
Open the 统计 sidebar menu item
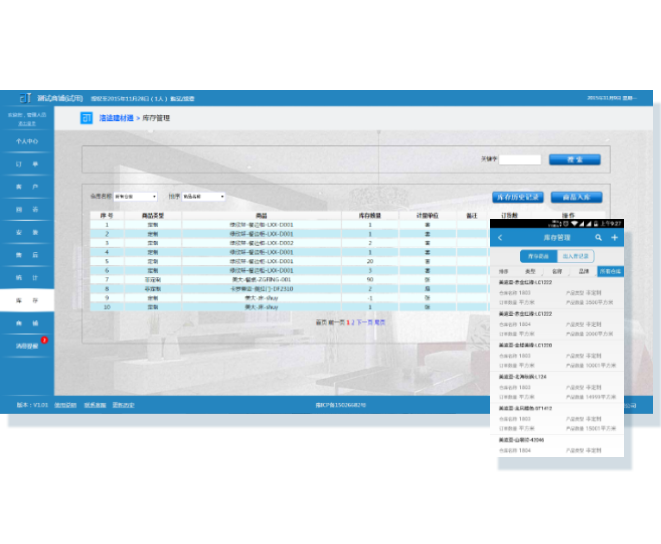click(27, 278)
